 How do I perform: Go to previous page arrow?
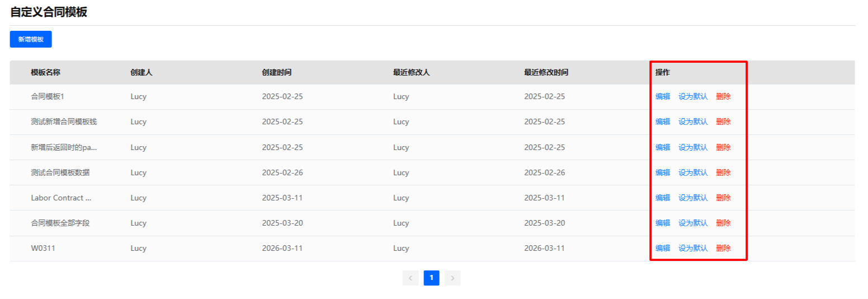coord(411,278)
